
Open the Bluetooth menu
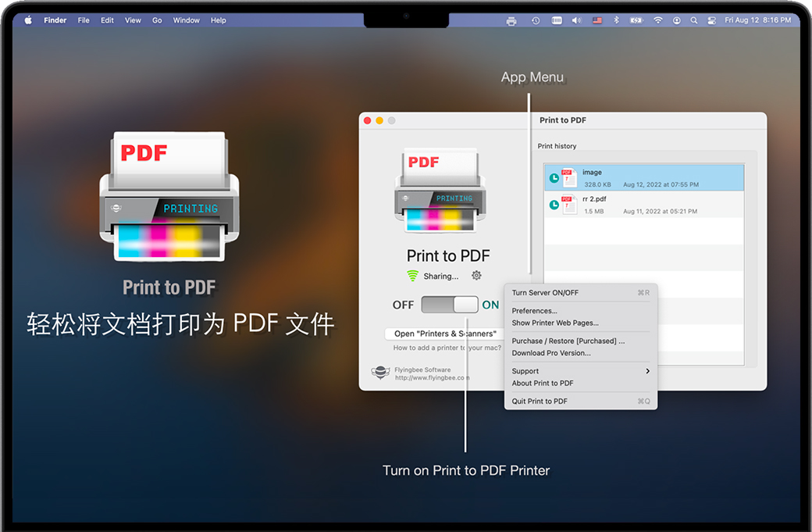pyautogui.click(x=616, y=20)
